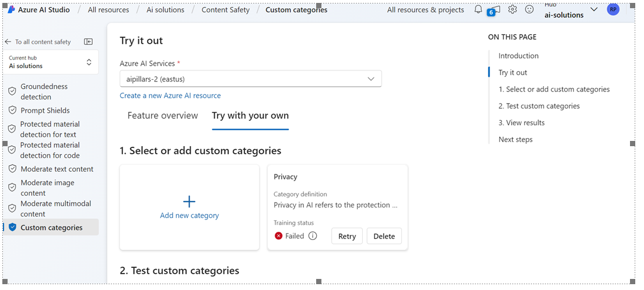The height and width of the screenshot is (290, 644).
Task: Click Ai solutions breadcrumb
Action: (x=165, y=10)
